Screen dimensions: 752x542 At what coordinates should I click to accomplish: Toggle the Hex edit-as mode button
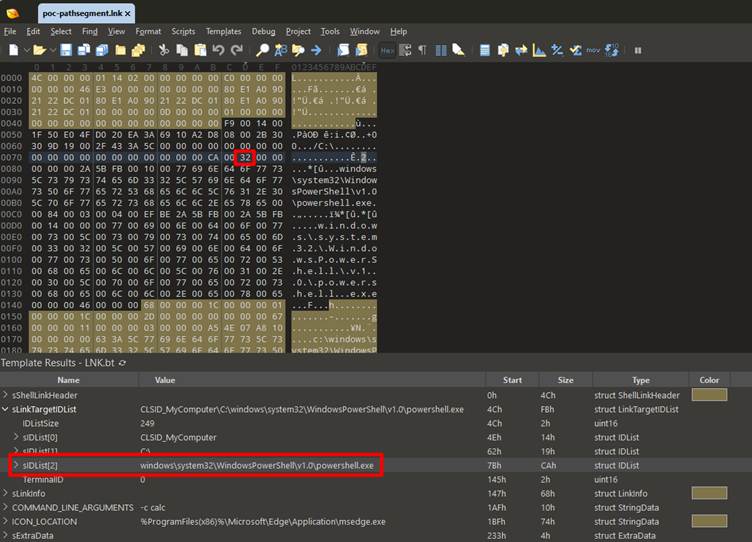[x=388, y=50]
